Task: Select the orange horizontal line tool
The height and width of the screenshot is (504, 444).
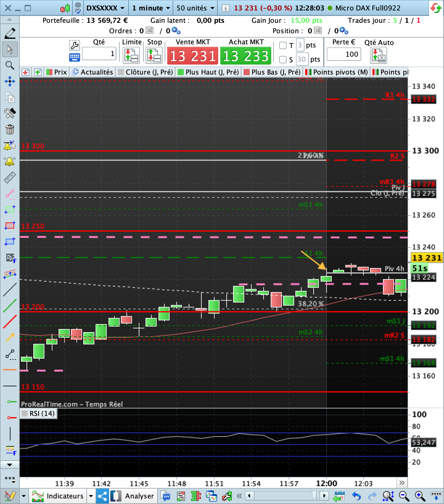Action: tap(10, 370)
